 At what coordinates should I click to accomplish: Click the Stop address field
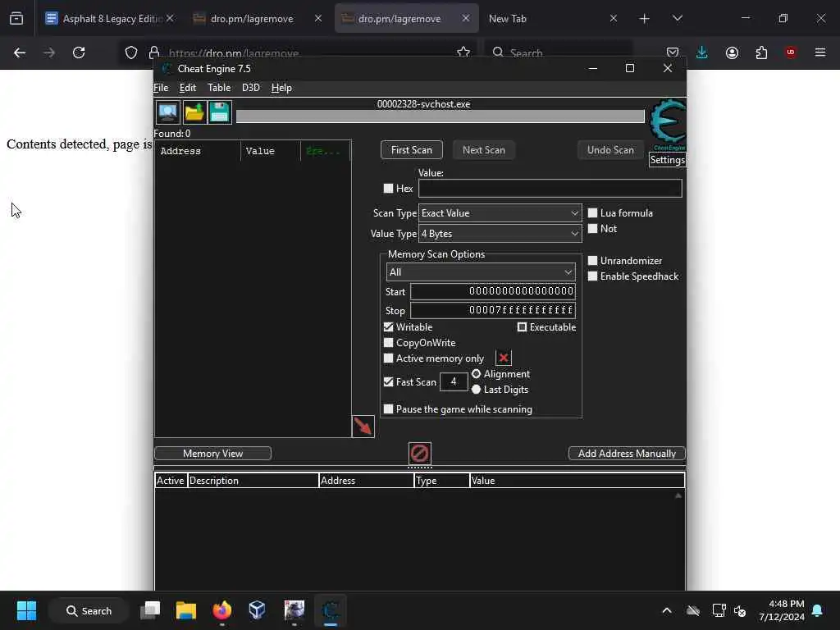point(493,310)
